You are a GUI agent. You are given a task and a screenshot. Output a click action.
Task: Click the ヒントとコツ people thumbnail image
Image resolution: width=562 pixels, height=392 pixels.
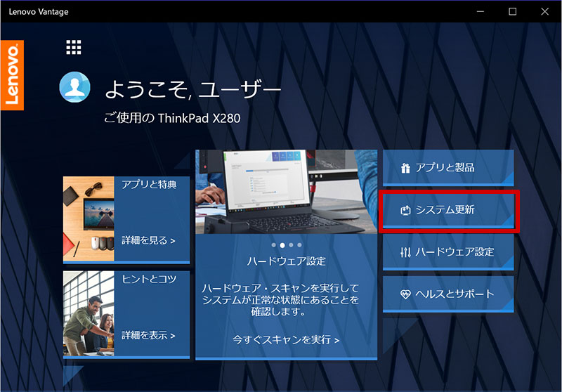coord(89,313)
